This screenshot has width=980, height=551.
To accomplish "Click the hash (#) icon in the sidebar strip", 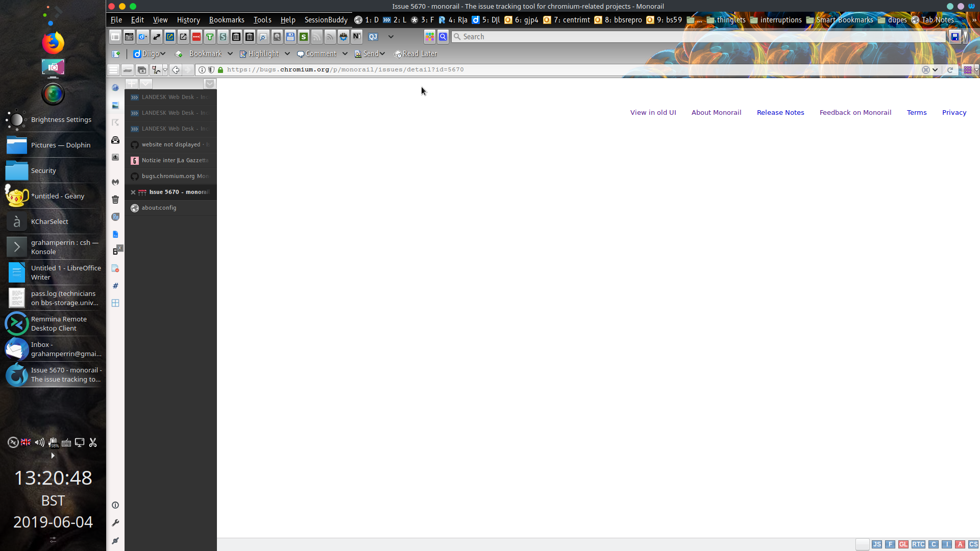I will tap(115, 286).
